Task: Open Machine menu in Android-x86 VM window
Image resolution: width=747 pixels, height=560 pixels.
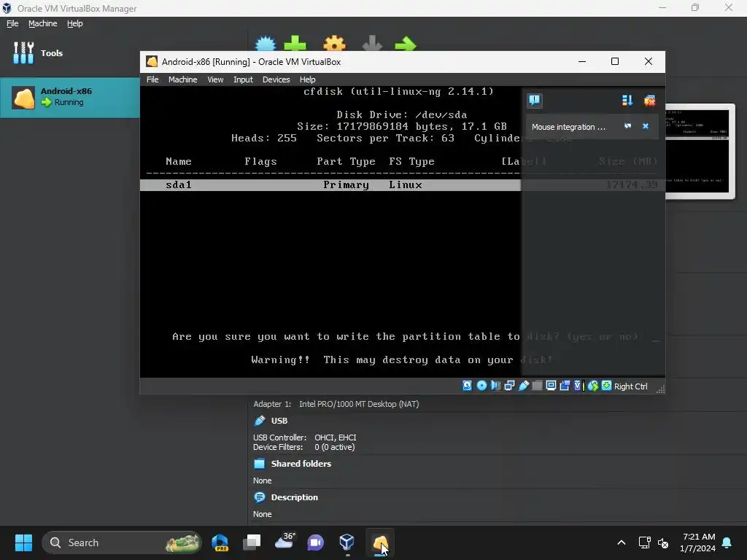Action: coord(182,79)
